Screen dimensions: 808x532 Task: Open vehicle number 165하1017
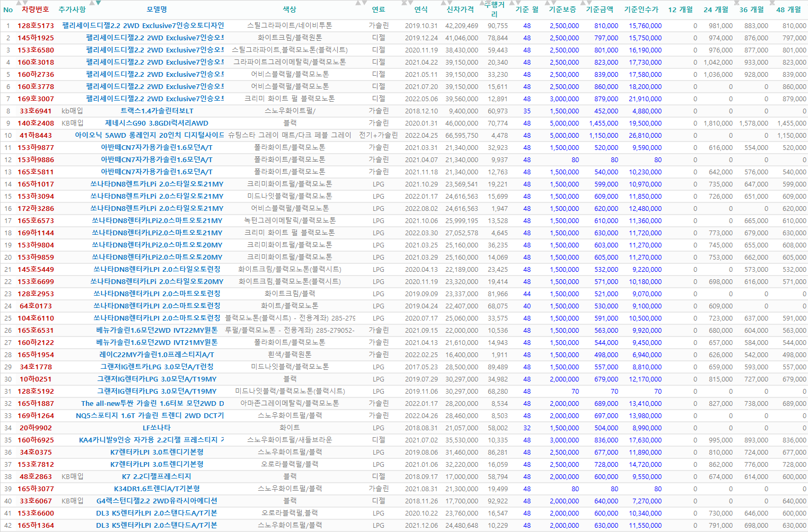[36, 184]
